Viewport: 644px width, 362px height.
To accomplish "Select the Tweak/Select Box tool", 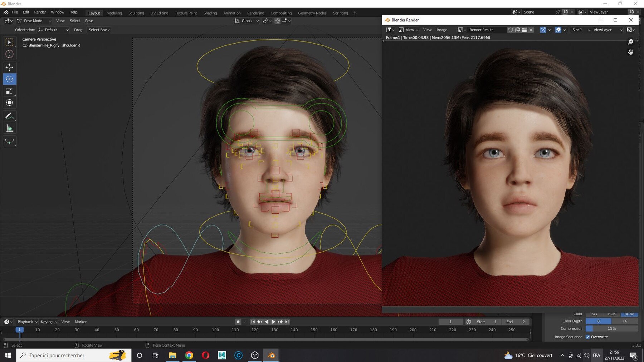I will (9, 42).
